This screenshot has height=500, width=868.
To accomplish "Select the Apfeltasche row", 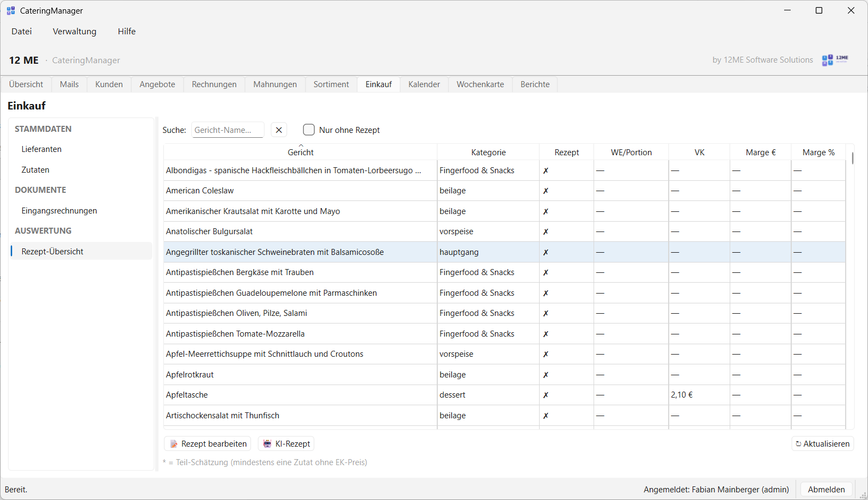I will click(504, 395).
